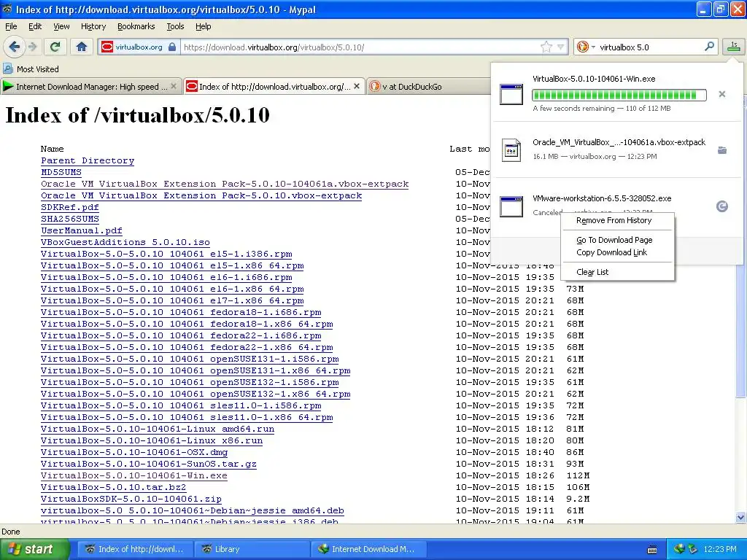Open the Bookmarks menu
The width and height of the screenshot is (747, 560).
pyautogui.click(x=136, y=26)
